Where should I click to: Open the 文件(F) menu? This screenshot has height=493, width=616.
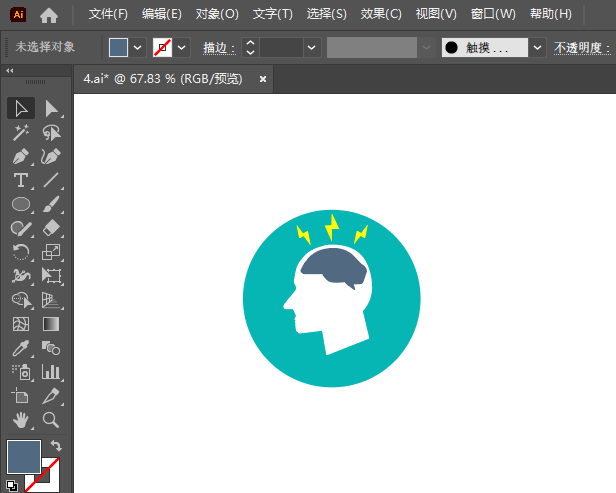108,15
